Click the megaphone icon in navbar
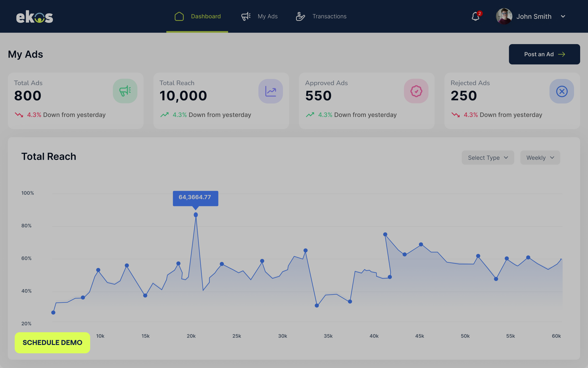Viewport: 588px width, 368px height. [246, 16]
